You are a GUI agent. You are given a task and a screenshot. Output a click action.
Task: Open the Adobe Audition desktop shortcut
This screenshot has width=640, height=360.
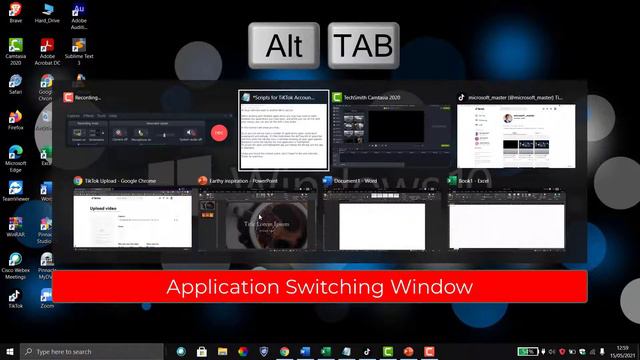[x=79, y=16]
